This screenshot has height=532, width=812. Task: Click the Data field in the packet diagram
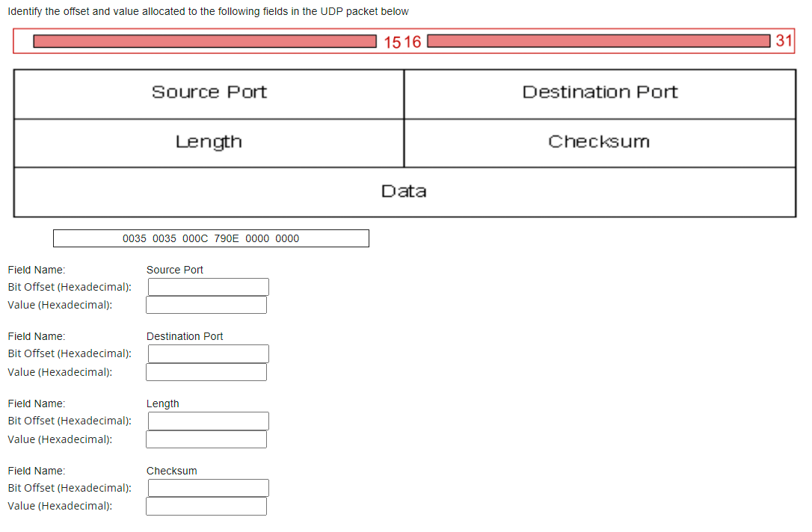pyautogui.click(x=405, y=191)
